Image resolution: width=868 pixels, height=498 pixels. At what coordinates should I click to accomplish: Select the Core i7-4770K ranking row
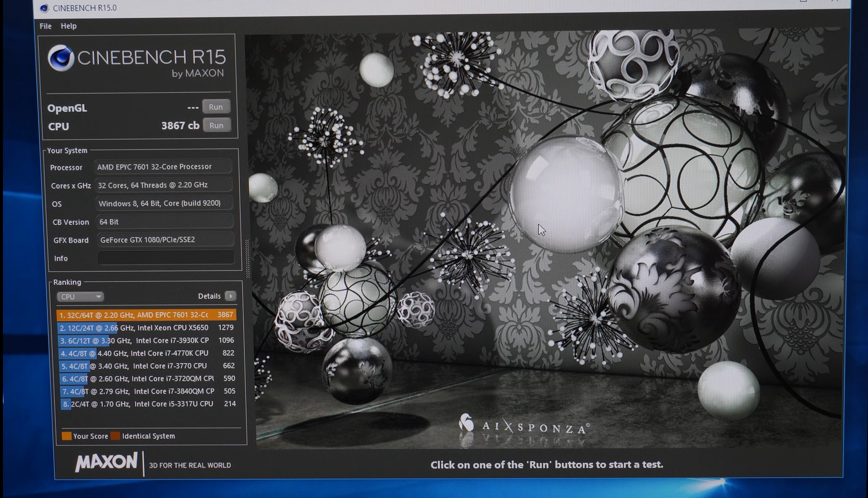click(147, 353)
